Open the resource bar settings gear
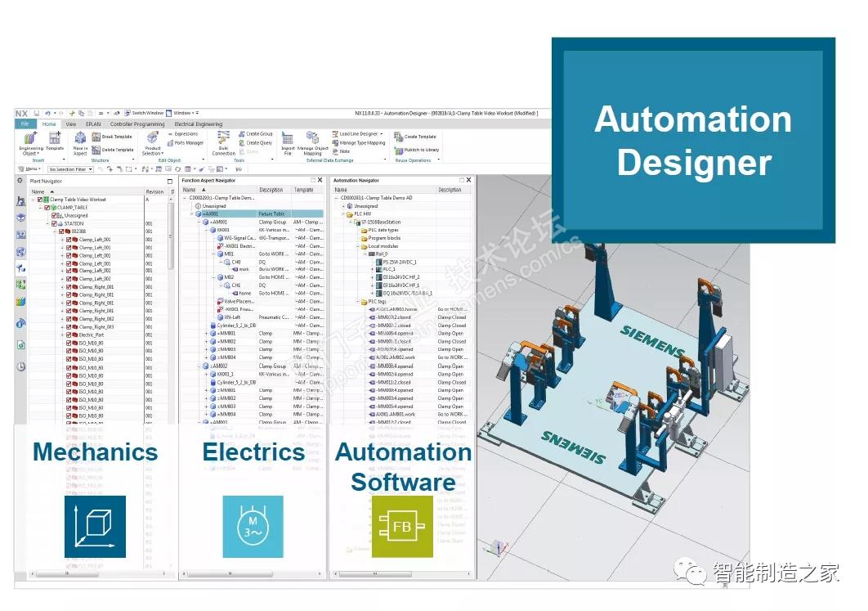 pyautogui.click(x=20, y=181)
